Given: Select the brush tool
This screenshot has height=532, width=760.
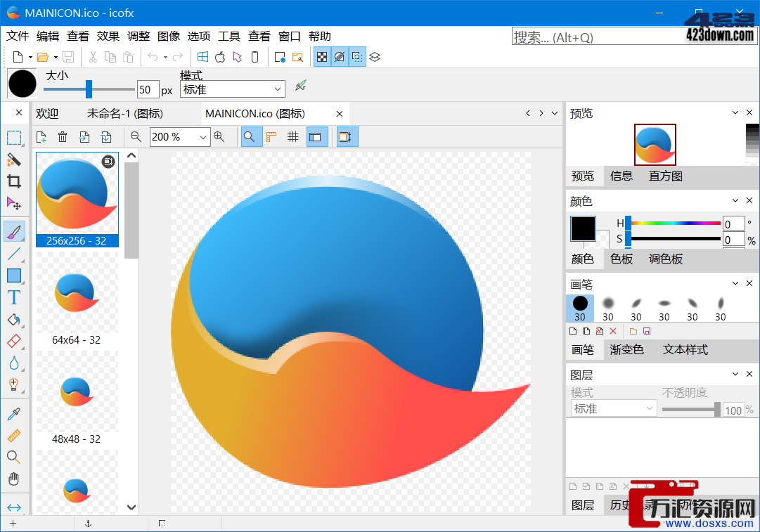Looking at the screenshot, I should point(14,231).
